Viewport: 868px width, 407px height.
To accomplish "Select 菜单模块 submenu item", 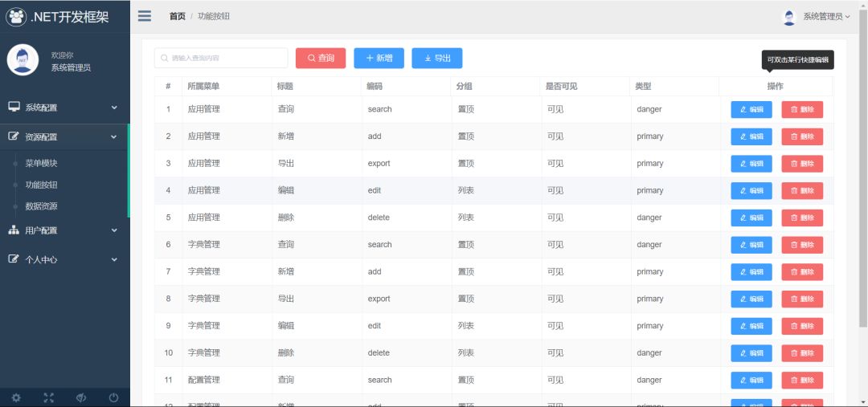I will [42, 163].
